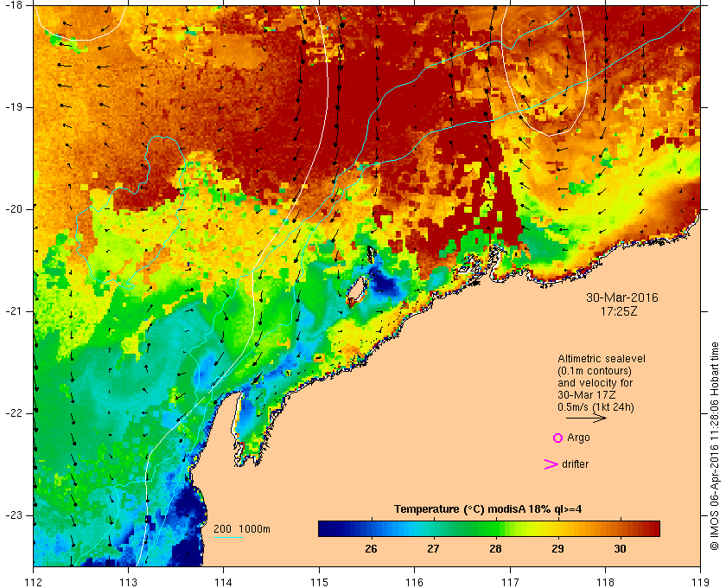726x588 pixels.
Task: Click longitude axis label 119
Action: 700,582
